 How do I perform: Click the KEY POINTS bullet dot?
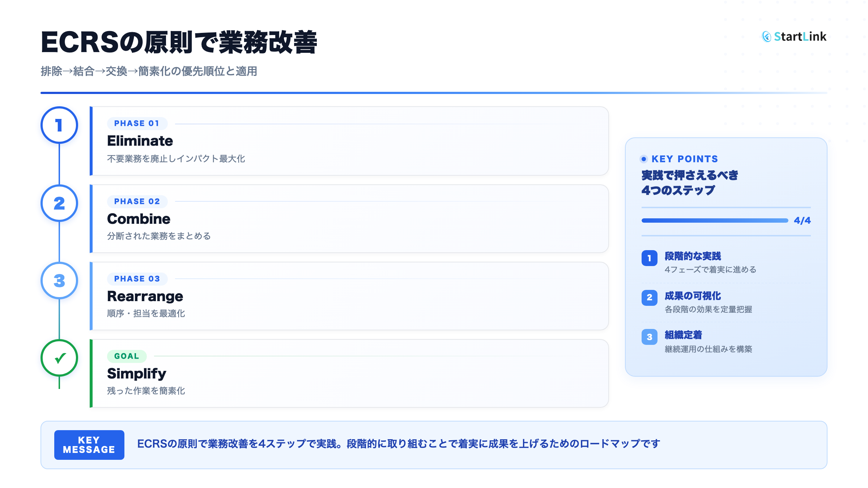click(x=643, y=159)
